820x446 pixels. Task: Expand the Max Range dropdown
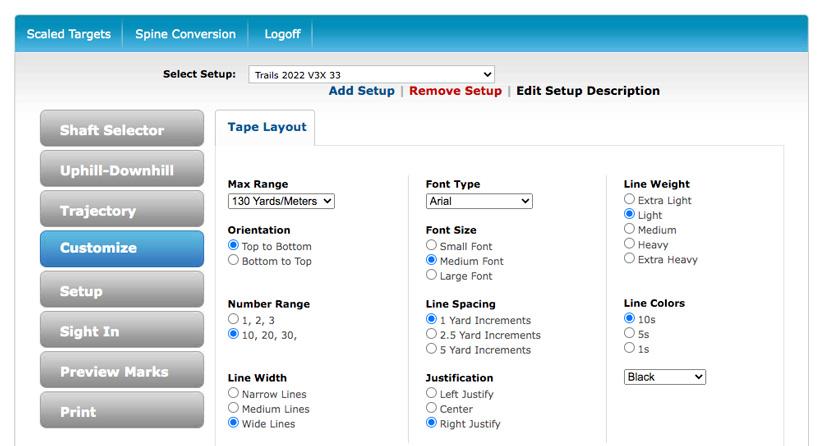coord(281,201)
